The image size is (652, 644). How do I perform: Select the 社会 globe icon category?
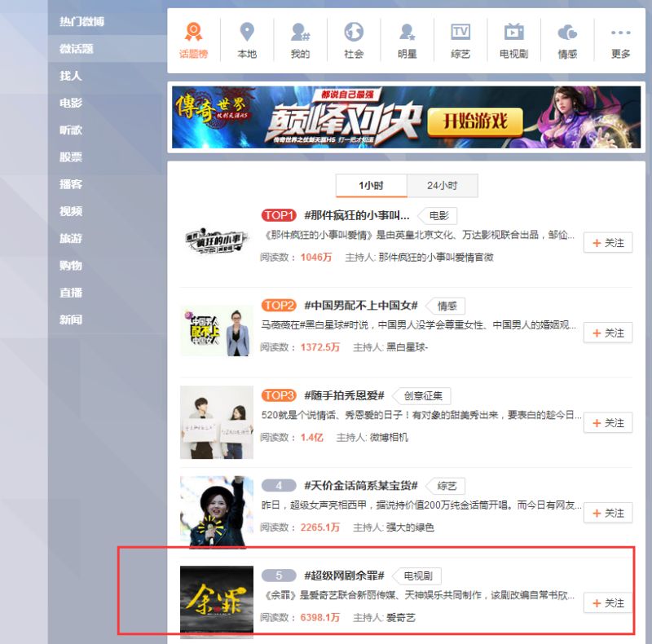pos(354,41)
